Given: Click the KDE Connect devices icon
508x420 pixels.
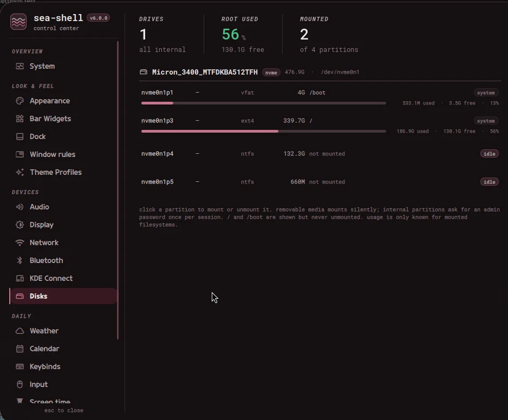Looking at the screenshot, I should [19, 278].
